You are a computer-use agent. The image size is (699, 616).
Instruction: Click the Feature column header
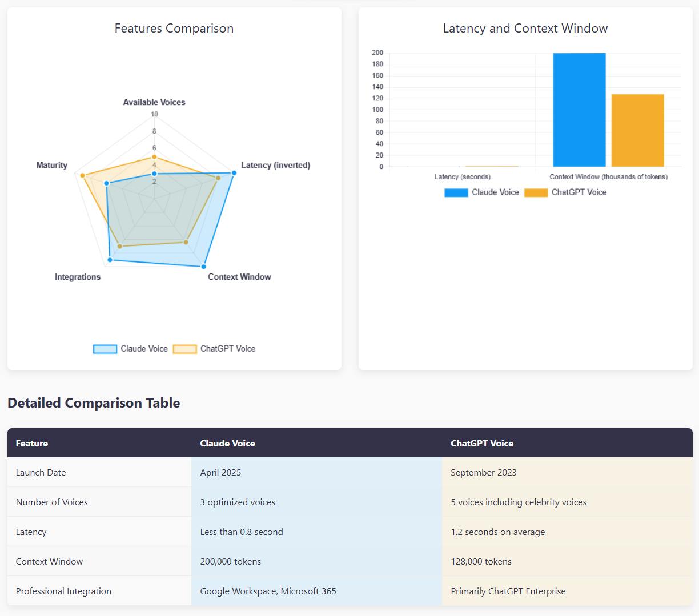click(x=32, y=443)
